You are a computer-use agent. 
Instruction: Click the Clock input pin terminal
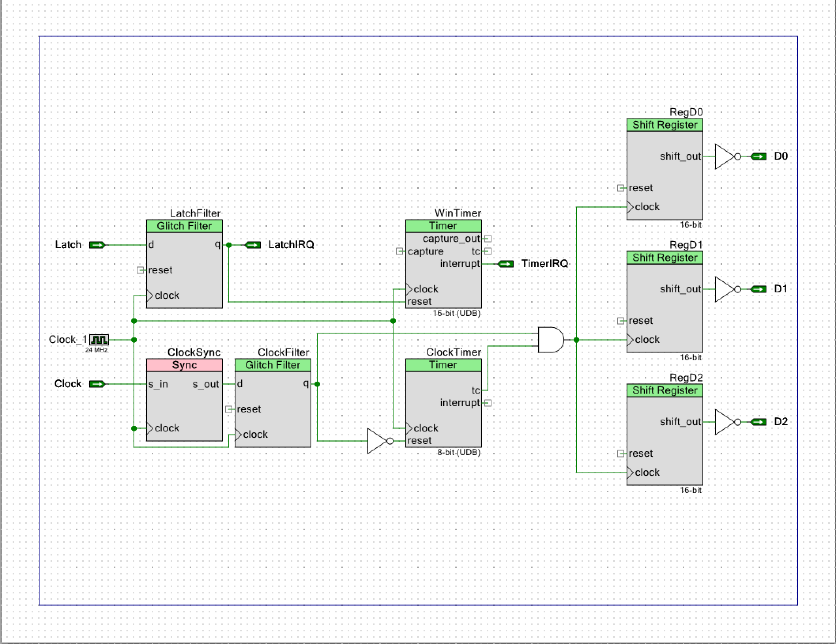[x=97, y=384]
